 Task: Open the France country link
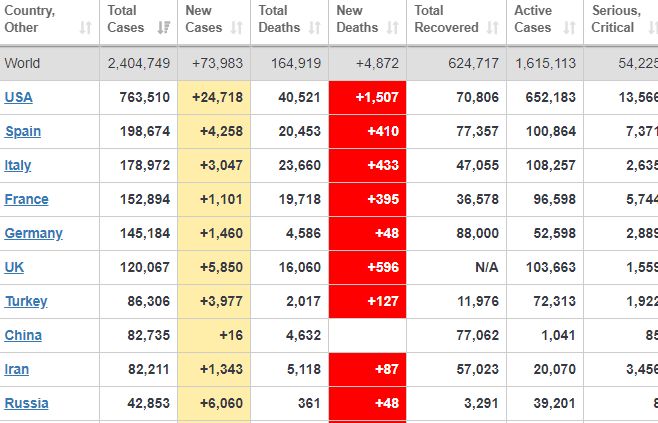(x=26, y=199)
